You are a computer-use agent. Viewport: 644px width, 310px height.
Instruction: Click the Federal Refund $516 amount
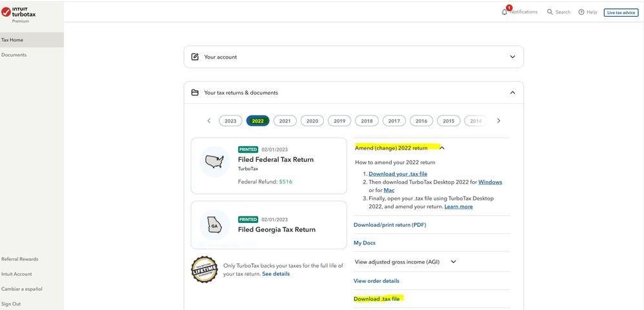point(285,182)
